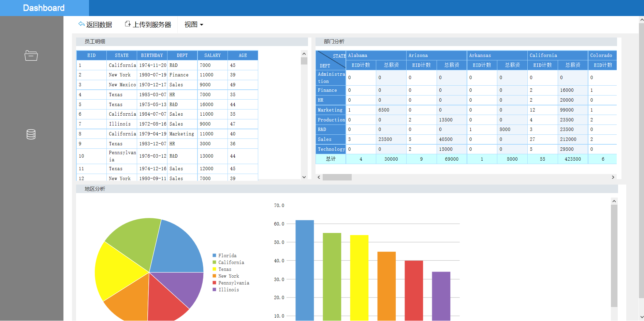Click the return arrow icon beside 返回数据
The height and width of the screenshot is (321, 644).
click(81, 24)
